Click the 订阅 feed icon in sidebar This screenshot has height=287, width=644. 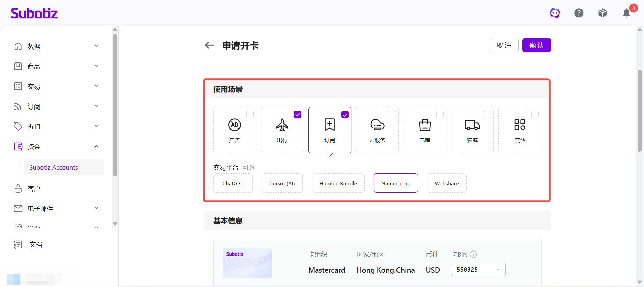tap(18, 106)
